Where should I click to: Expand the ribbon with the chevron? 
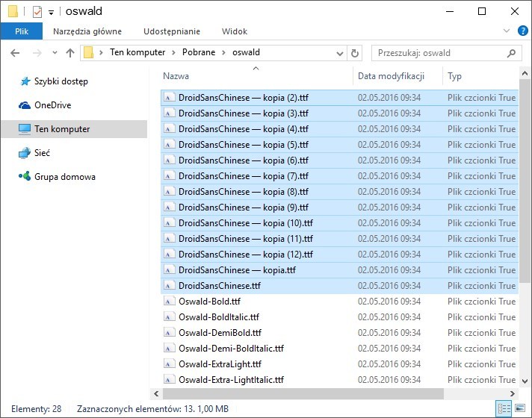(x=506, y=31)
